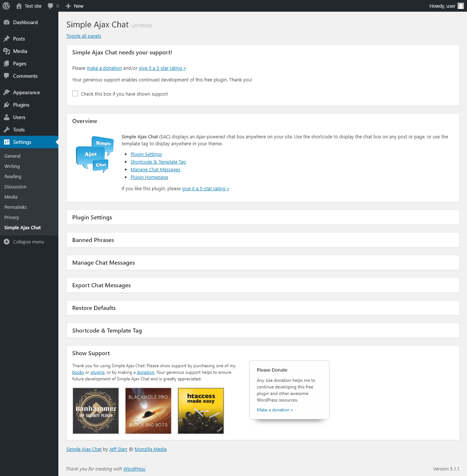Click the 'Collapse menu' label
The height and width of the screenshot is (476, 467).
click(x=28, y=242)
